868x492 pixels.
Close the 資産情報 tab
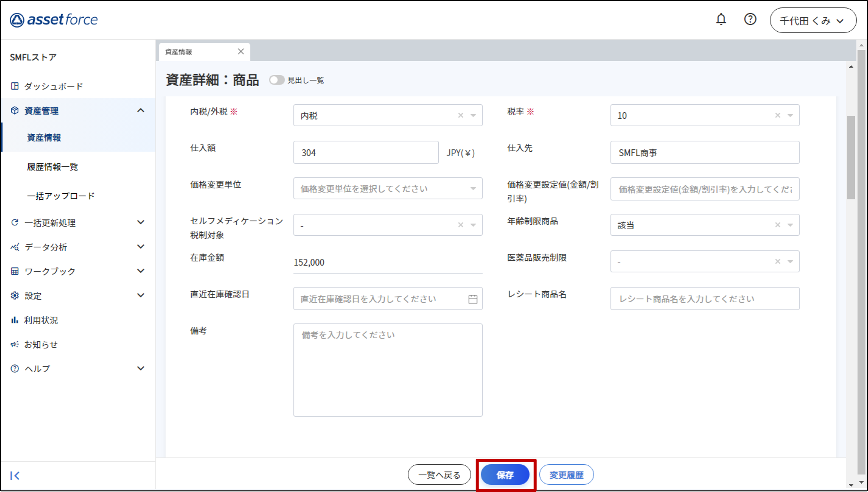(241, 52)
